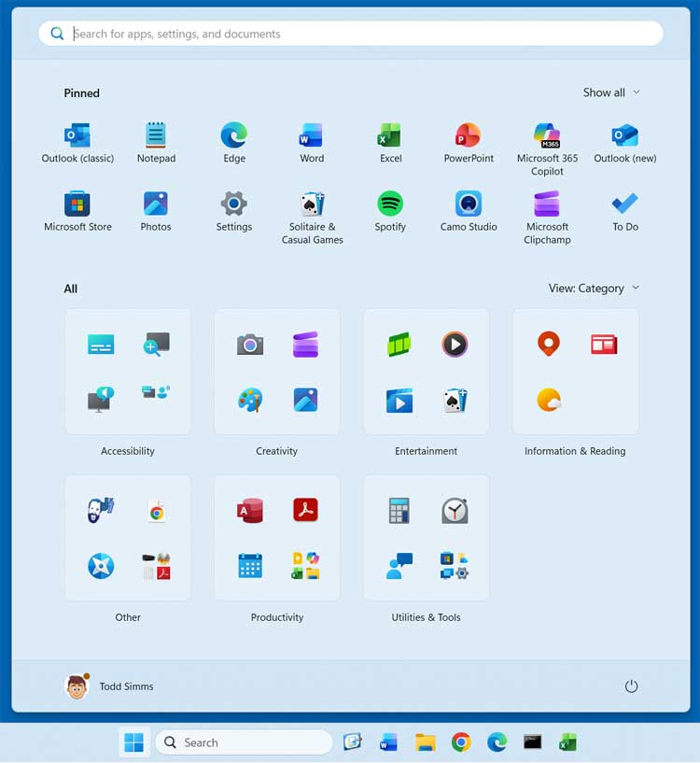Expand more apps group in Utilities & Tools
This screenshot has width=700, height=763.
pos(455,566)
